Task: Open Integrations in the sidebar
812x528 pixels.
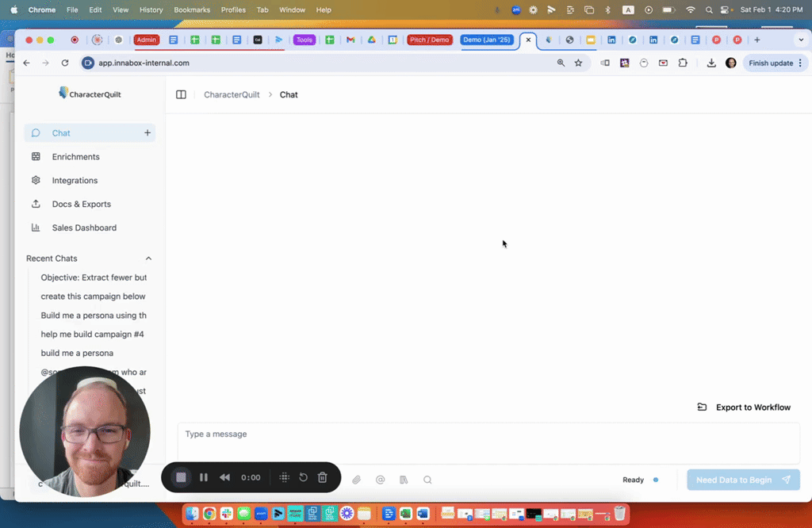Action: [x=75, y=180]
